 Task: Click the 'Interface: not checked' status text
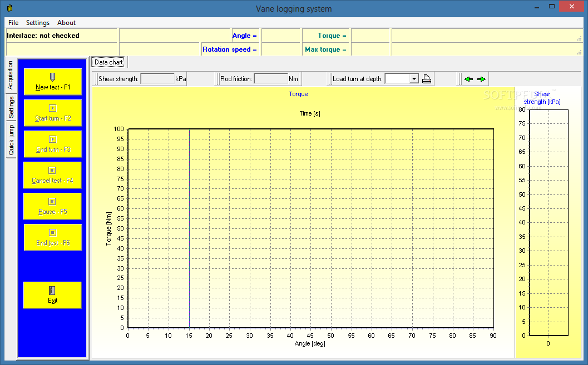[x=43, y=36]
